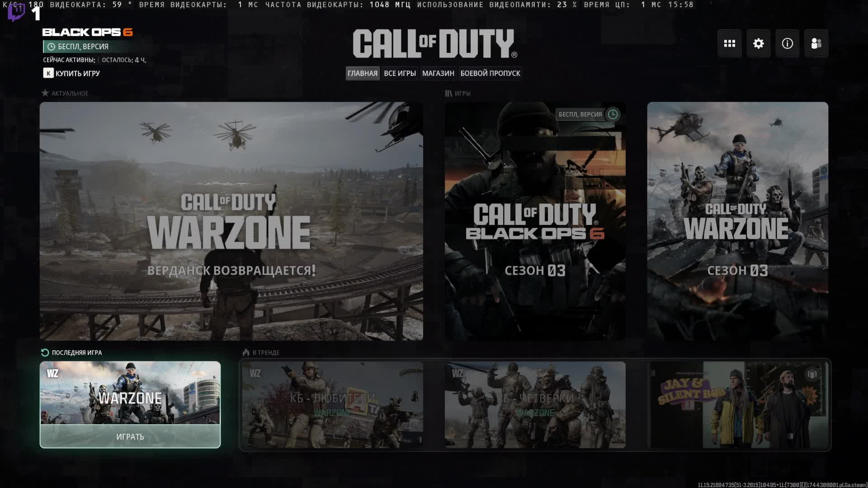The image size is (868, 488).
Task: Click the Актуальное section label
Action: tap(70, 93)
